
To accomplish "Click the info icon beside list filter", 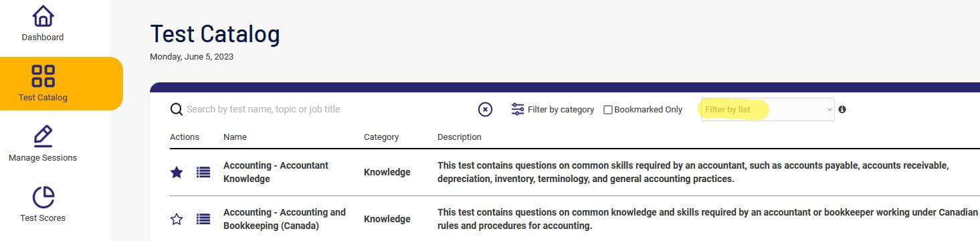I will click(842, 109).
